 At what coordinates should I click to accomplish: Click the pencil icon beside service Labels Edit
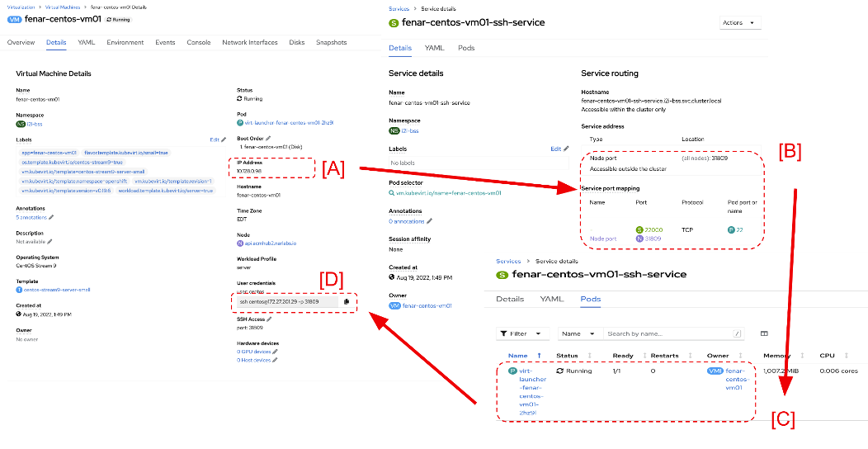(x=566, y=149)
